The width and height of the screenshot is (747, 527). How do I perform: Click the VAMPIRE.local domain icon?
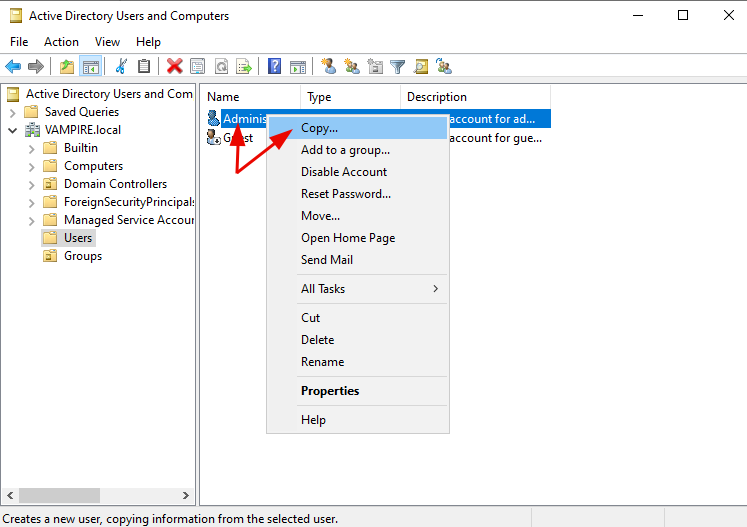pos(32,130)
